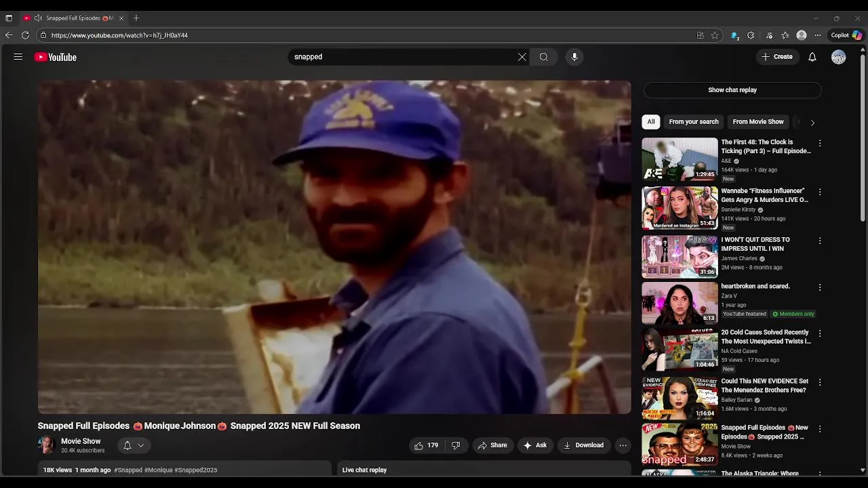Click the Members only badge
This screenshot has width=868, height=488.
pos(793,314)
